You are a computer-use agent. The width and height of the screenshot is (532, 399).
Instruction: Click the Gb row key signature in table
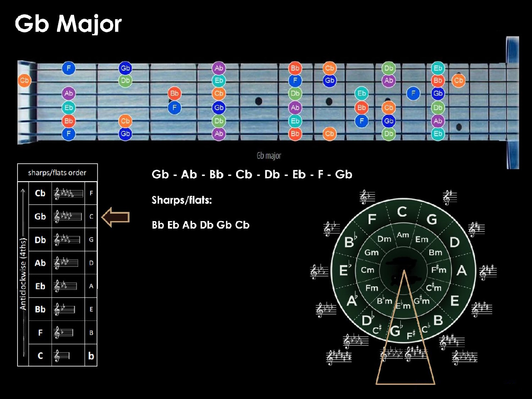(x=68, y=217)
